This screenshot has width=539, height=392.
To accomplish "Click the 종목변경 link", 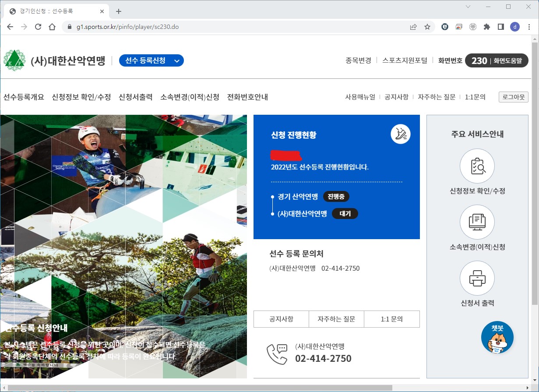I will coord(358,61).
